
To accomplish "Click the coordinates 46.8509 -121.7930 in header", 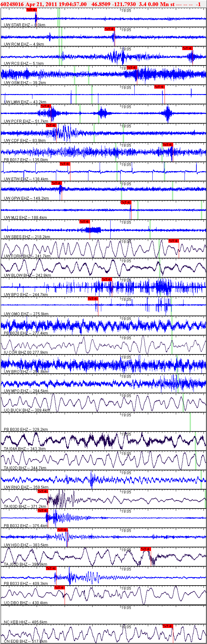I will point(114,4).
